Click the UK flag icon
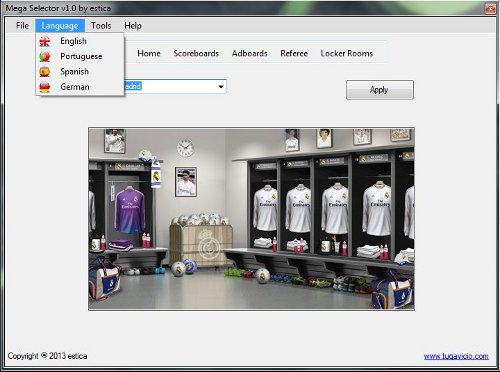This screenshot has width=500, height=372. click(x=45, y=41)
